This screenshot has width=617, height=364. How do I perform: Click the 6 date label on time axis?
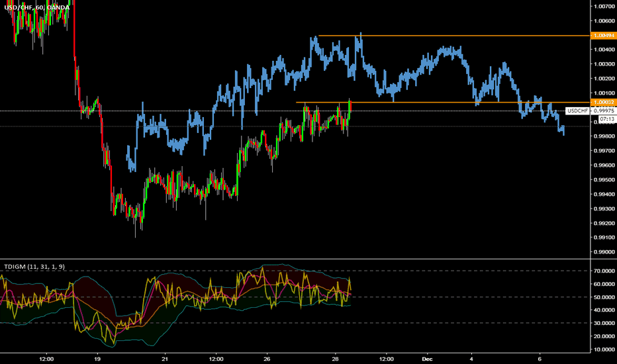540,359
